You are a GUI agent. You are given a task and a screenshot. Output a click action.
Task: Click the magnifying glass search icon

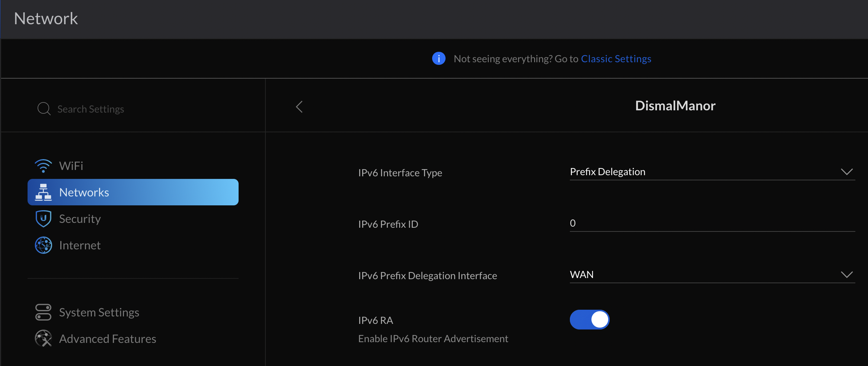coord(44,109)
